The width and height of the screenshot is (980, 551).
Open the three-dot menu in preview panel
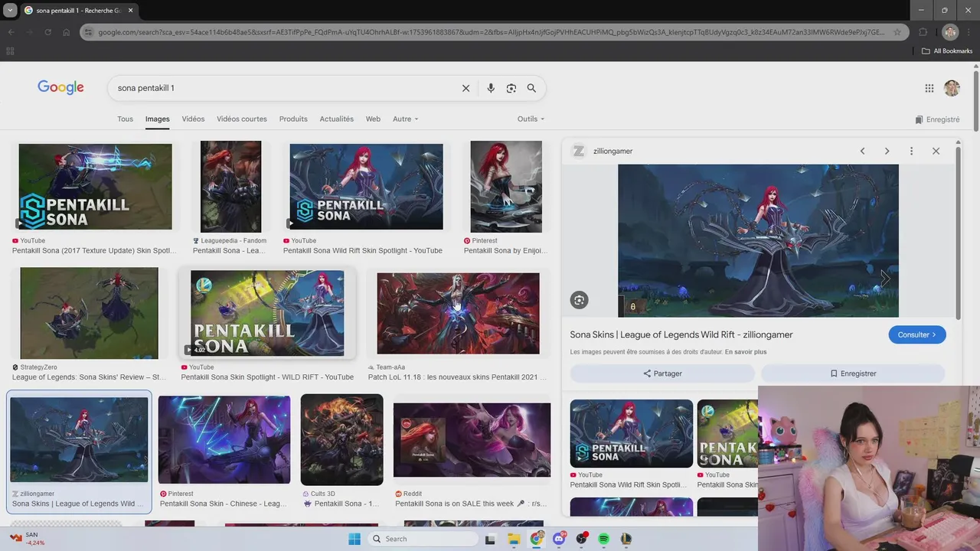coord(911,151)
